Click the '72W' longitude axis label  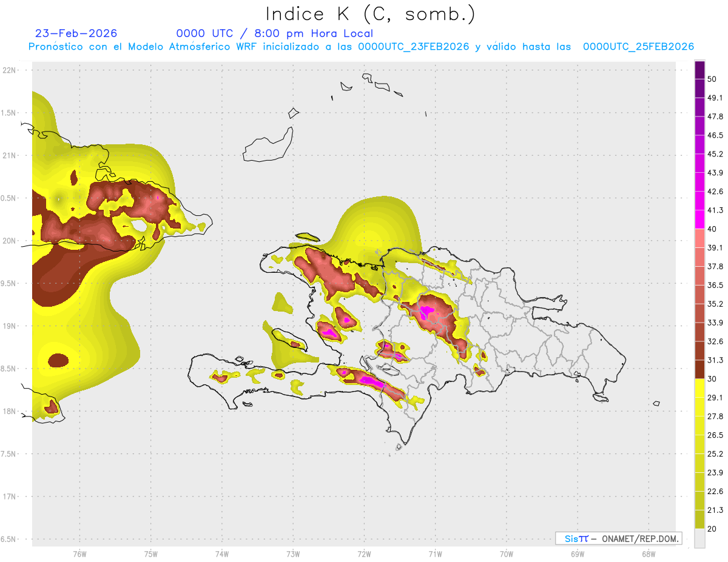364,554
